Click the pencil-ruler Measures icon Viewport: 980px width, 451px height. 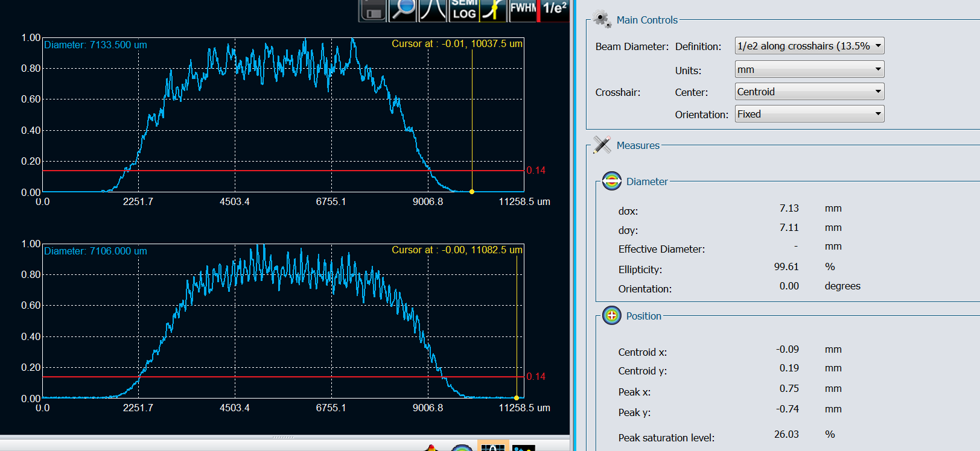(602, 145)
